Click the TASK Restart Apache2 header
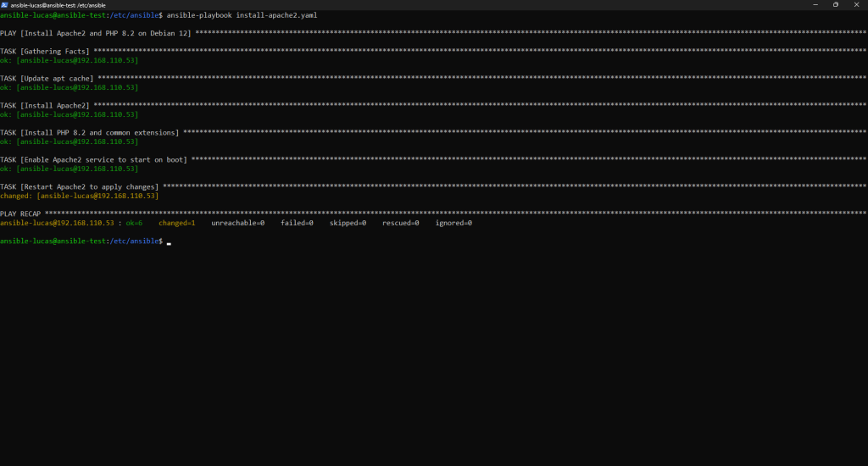 [80, 186]
